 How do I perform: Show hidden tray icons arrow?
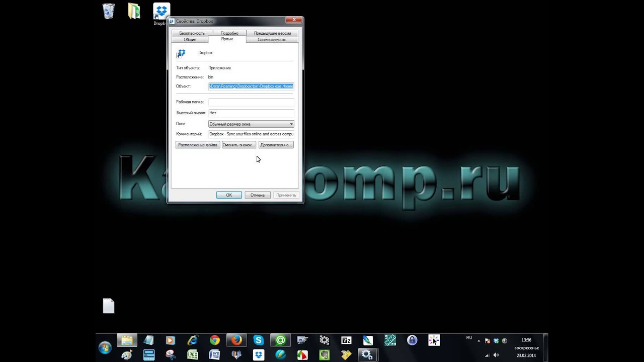tap(478, 341)
